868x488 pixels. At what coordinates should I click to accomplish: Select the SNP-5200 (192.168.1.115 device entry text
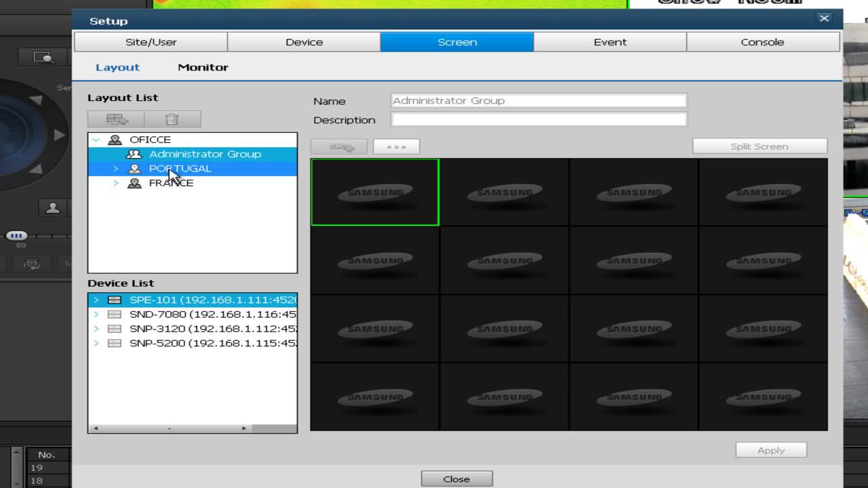pos(213,343)
